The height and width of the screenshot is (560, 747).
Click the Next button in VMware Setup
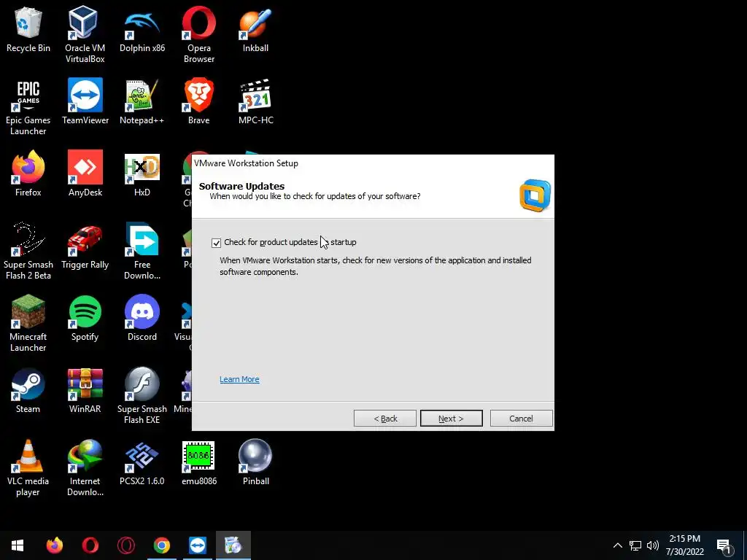451,419
